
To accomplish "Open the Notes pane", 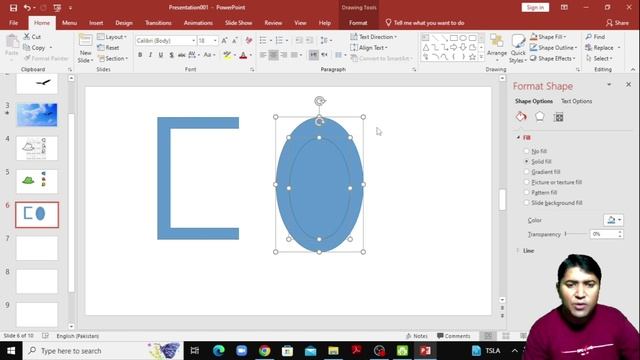I will point(417,336).
